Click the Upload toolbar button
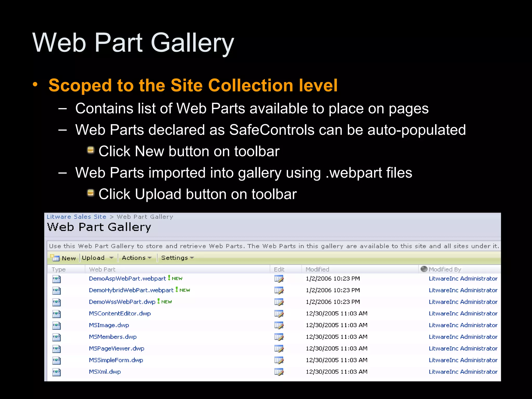The width and height of the screenshot is (532, 399). [93, 258]
